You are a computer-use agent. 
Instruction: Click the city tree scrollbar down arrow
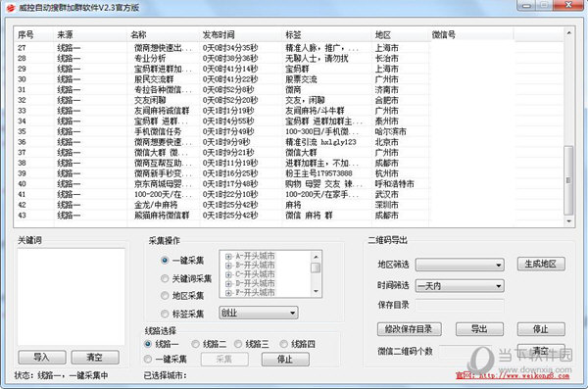pyautogui.click(x=316, y=291)
